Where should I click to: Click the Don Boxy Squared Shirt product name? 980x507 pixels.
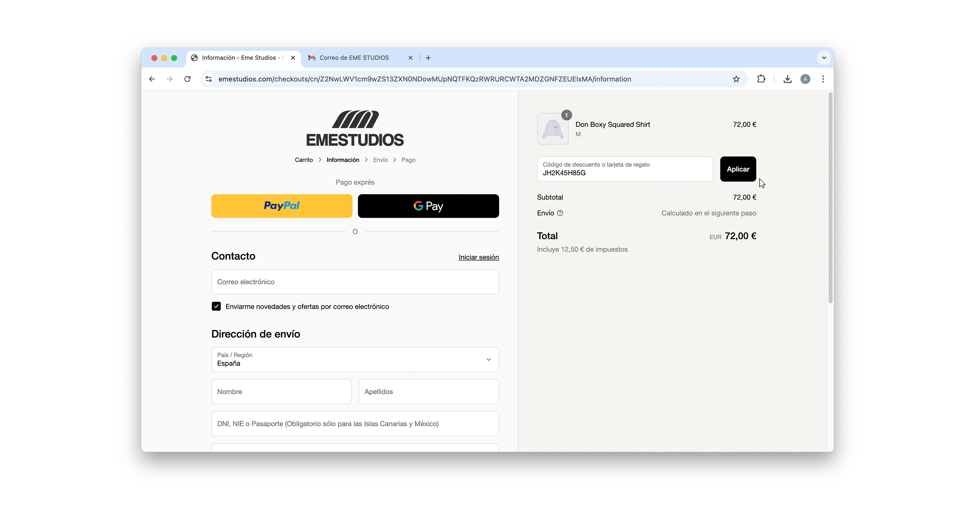[x=612, y=124]
